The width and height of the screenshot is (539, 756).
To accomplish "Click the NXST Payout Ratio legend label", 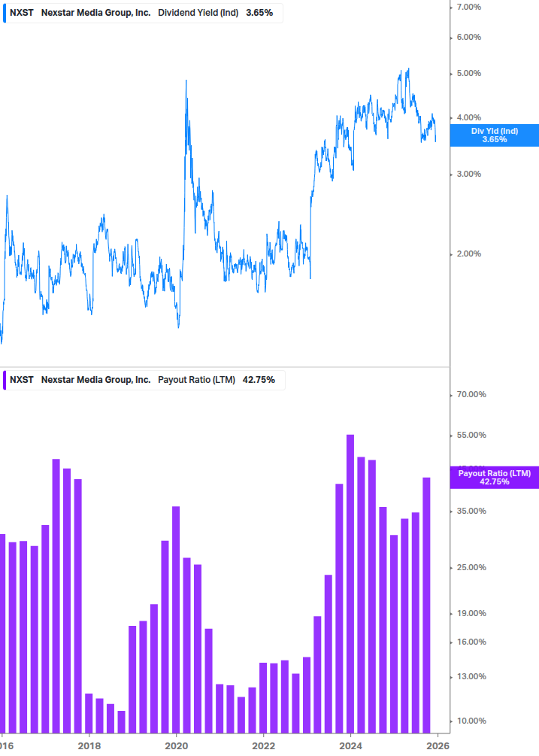I will 144,380.
